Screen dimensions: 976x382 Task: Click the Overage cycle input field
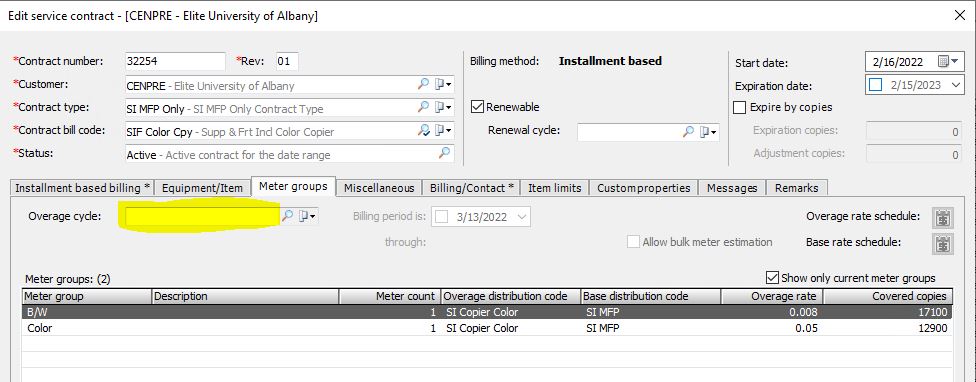202,216
